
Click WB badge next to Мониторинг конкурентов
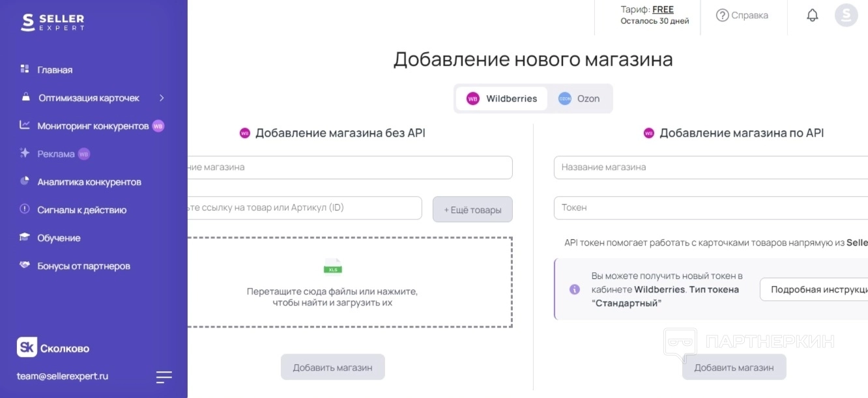pos(158,126)
